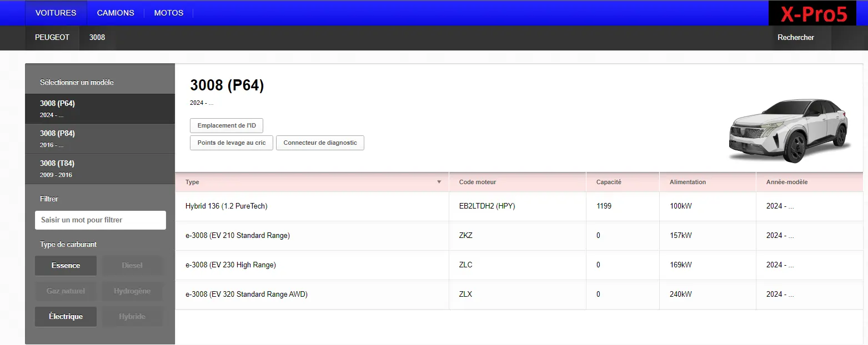The image size is (868, 345).
Task: Toggle the Essence fuel filter
Action: (66, 266)
